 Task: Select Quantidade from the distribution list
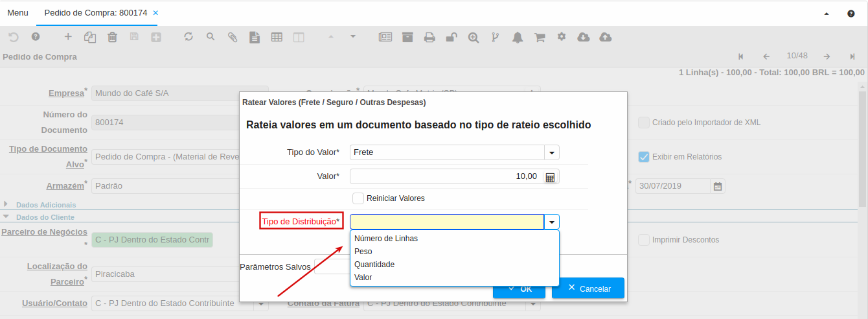tap(374, 265)
